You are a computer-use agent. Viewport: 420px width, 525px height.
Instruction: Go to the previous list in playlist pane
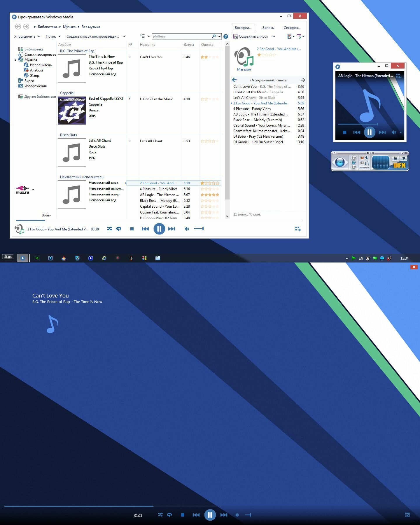[234, 80]
